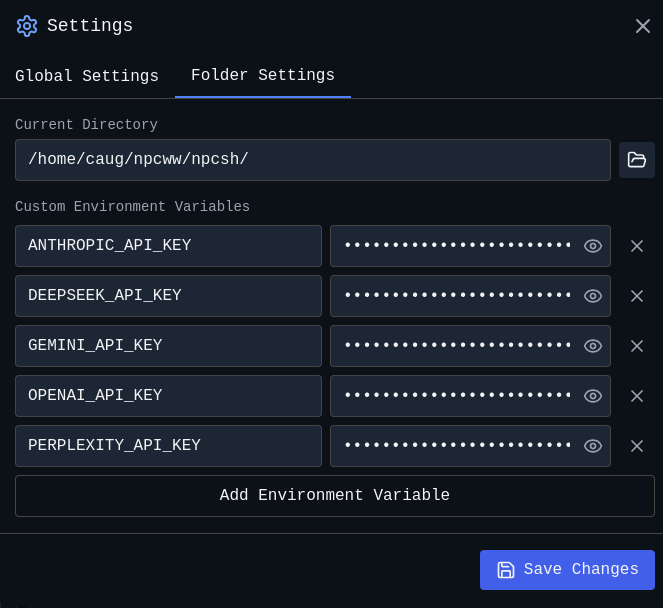Show the DEEPSEEK_API_KEY value
The width and height of the screenshot is (663, 608).
[x=593, y=296]
